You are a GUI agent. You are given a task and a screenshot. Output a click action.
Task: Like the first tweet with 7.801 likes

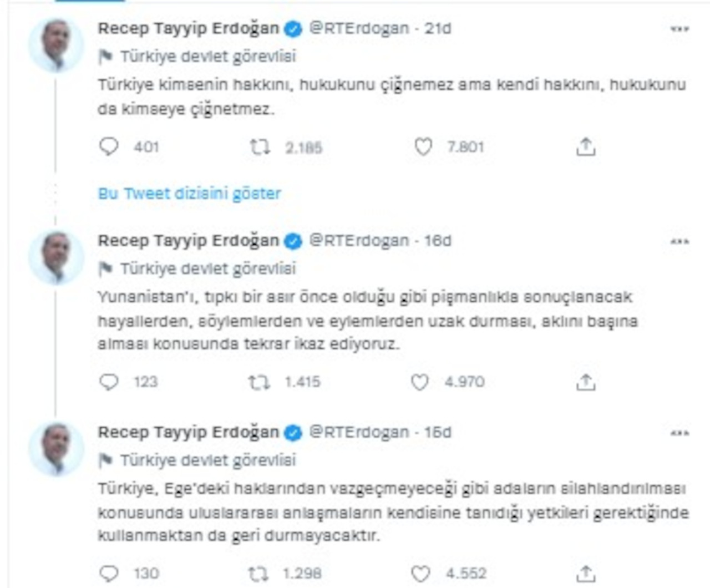point(424,146)
